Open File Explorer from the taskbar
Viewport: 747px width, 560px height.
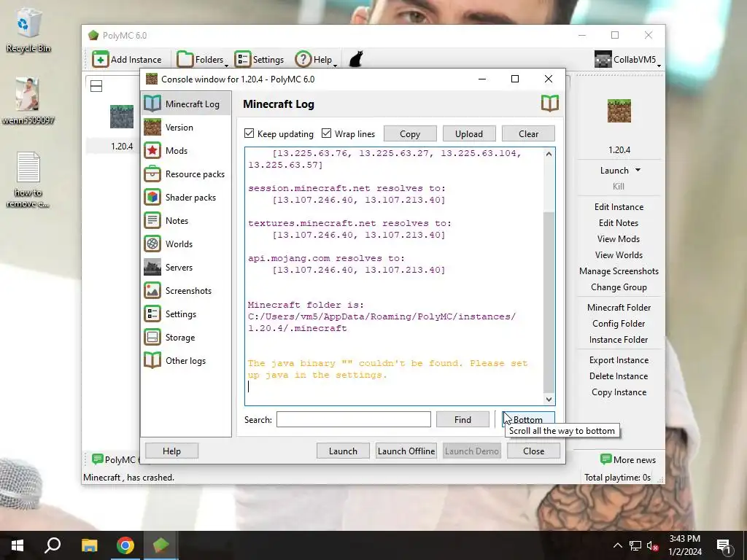click(x=89, y=545)
